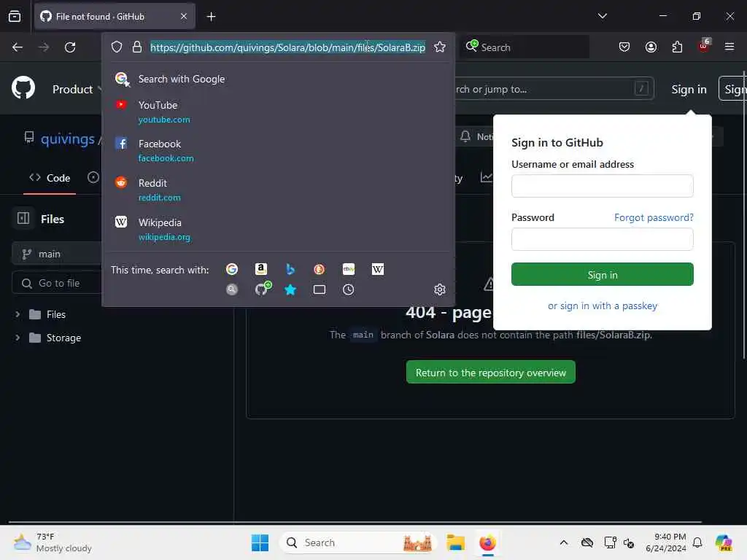The height and width of the screenshot is (560, 747).
Task: Go to the GitHub homepage logo
Action: 23,87
